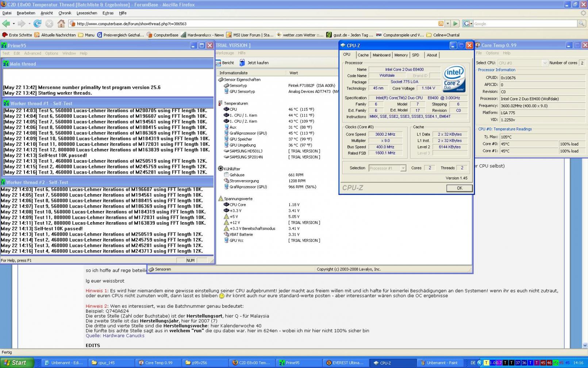Open the Erste Schritte bookmark

(x=17, y=35)
